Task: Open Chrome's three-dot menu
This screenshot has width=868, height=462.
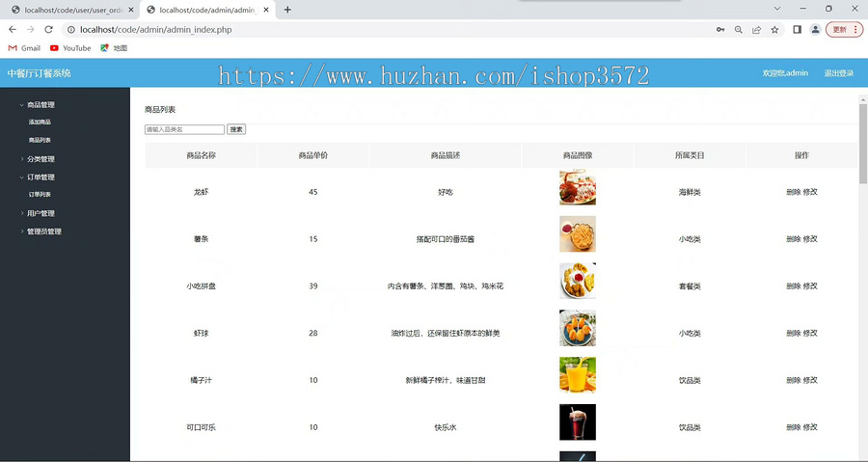Action: [x=855, y=30]
